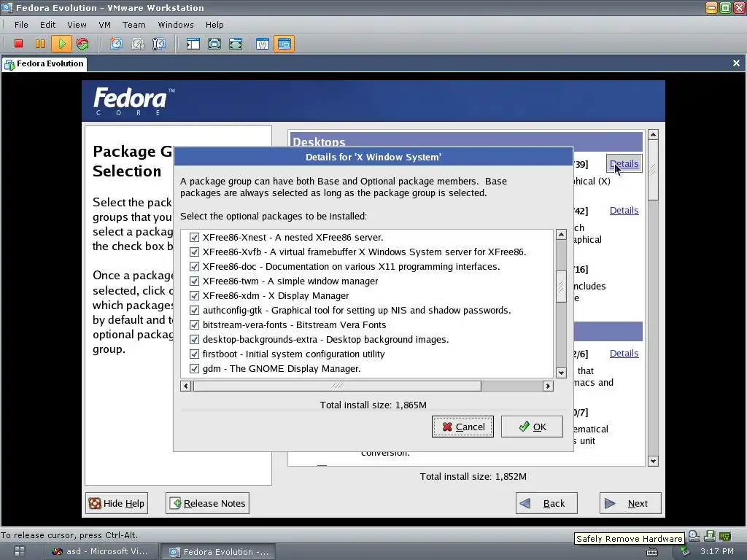Switch to full screen mode icon

[x=214, y=44]
